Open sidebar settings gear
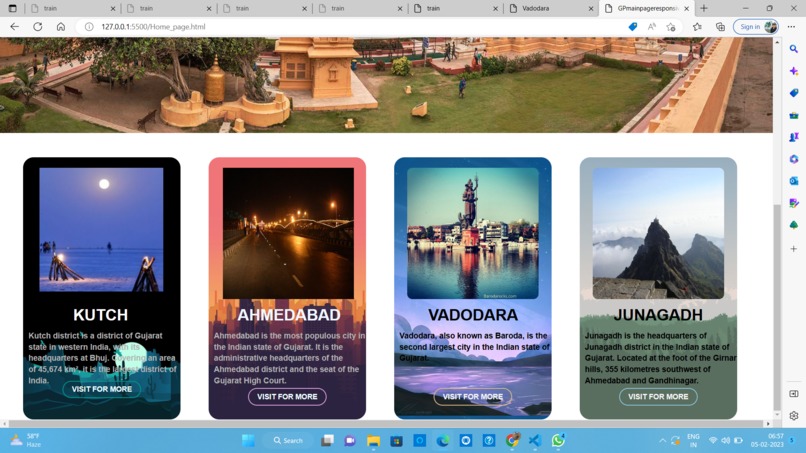 point(794,415)
